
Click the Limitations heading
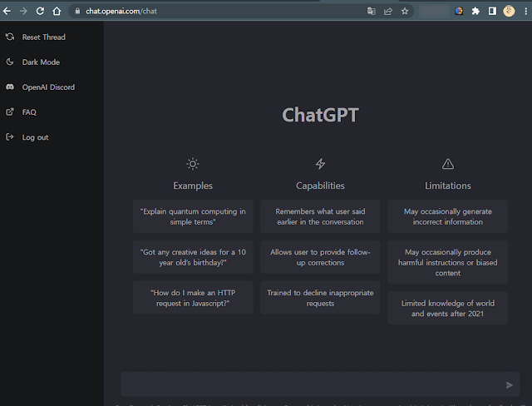[448, 186]
